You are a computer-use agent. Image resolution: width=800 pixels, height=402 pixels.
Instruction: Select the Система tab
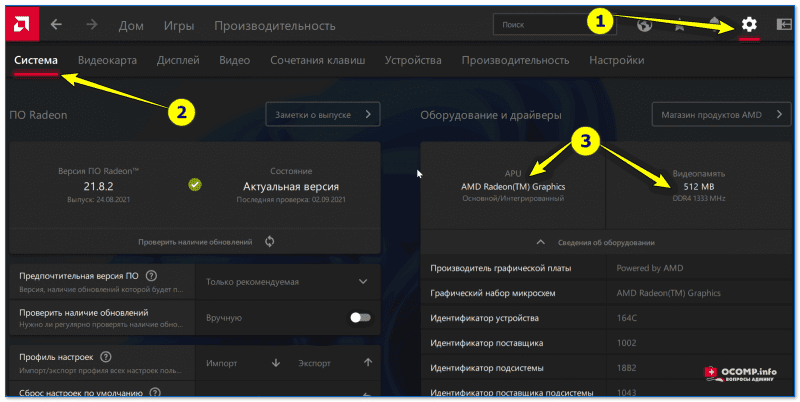point(36,60)
